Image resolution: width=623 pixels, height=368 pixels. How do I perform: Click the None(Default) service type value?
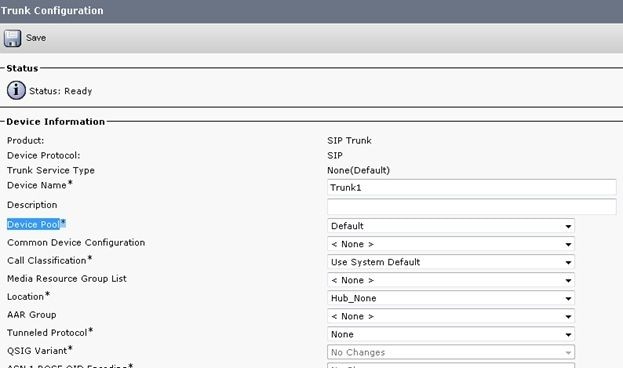tap(358, 170)
